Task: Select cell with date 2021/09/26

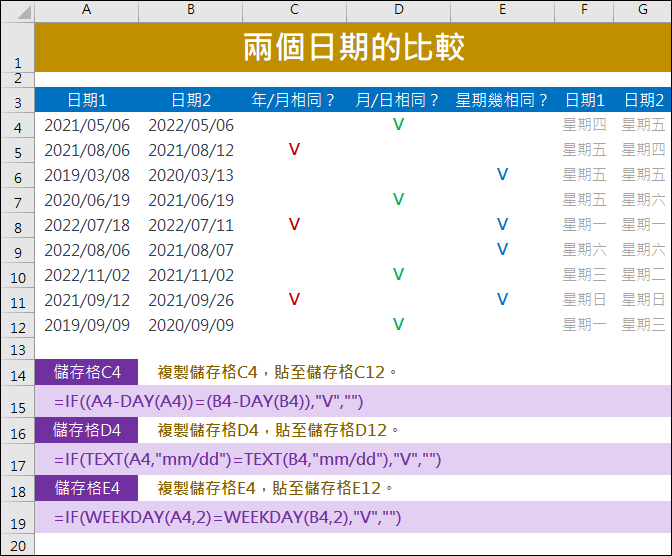Action: (x=191, y=300)
